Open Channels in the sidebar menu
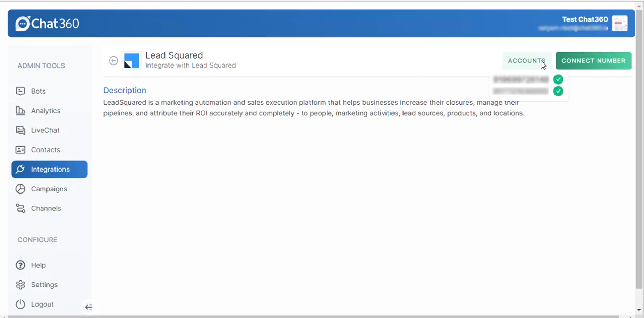The image size is (644, 318). click(50, 208)
